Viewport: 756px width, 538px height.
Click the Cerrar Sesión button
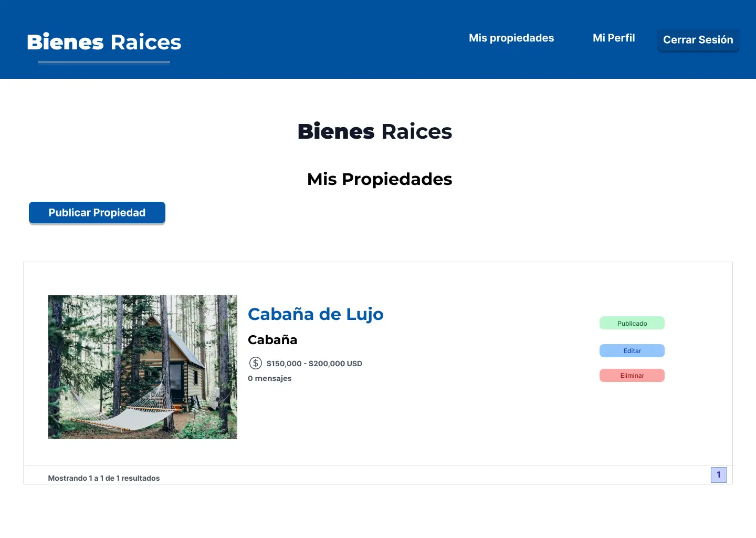point(698,39)
